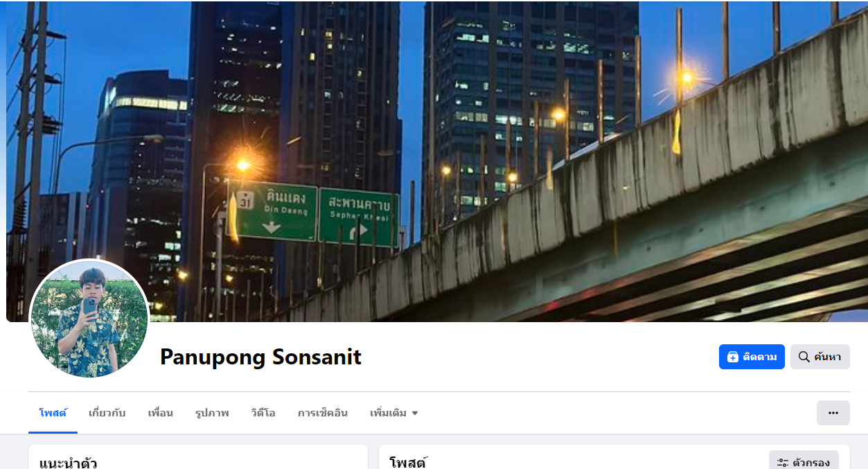The image size is (868, 469).
Task: View the city night cover photo
Action: pos(436,161)
